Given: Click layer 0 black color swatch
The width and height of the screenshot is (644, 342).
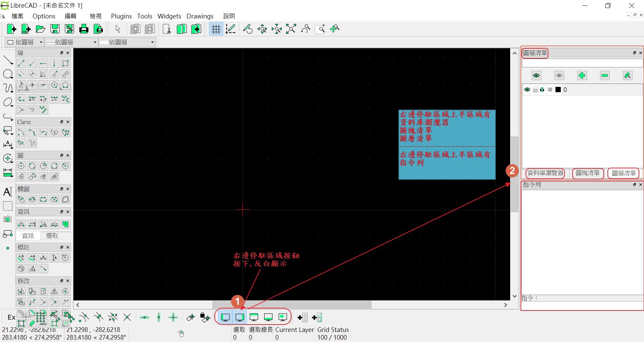Looking at the screenshot, I should click(x=558, y=90).
